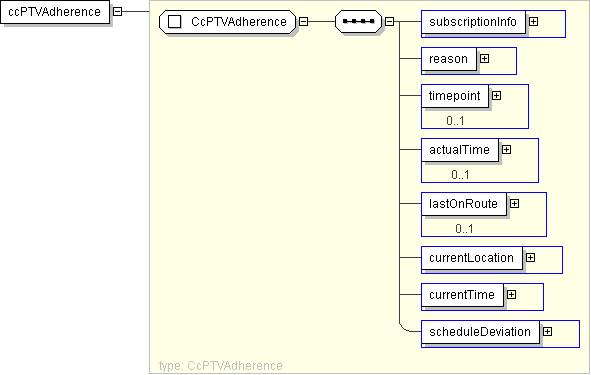Expand the timepoint element
The width and height of the screenshot is (591, 375).
496,95
